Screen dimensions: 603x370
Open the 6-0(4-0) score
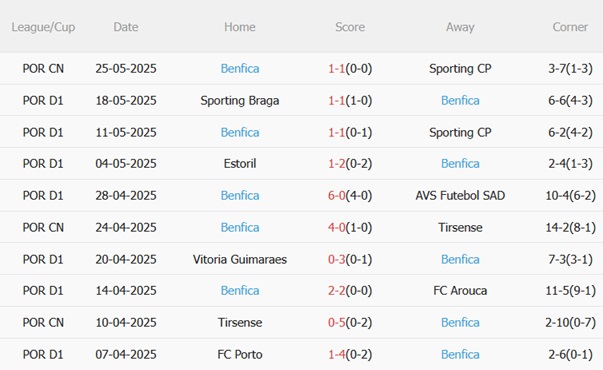pos(350,195)
